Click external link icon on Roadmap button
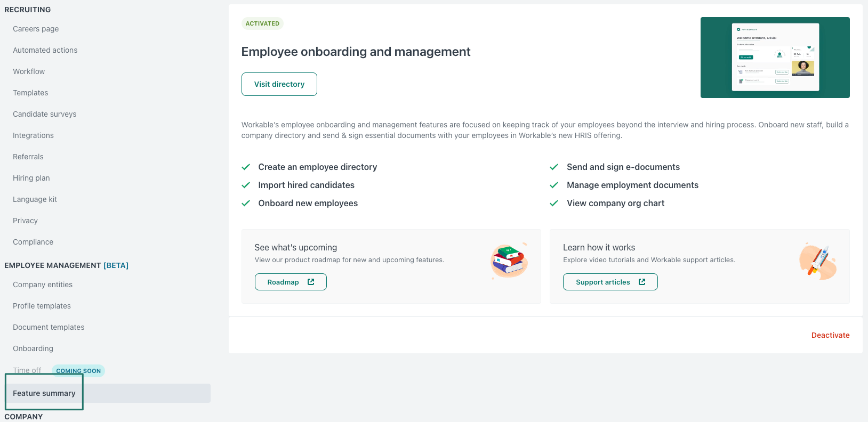Viewport: 868px width, 422px height. pos(311,282)
